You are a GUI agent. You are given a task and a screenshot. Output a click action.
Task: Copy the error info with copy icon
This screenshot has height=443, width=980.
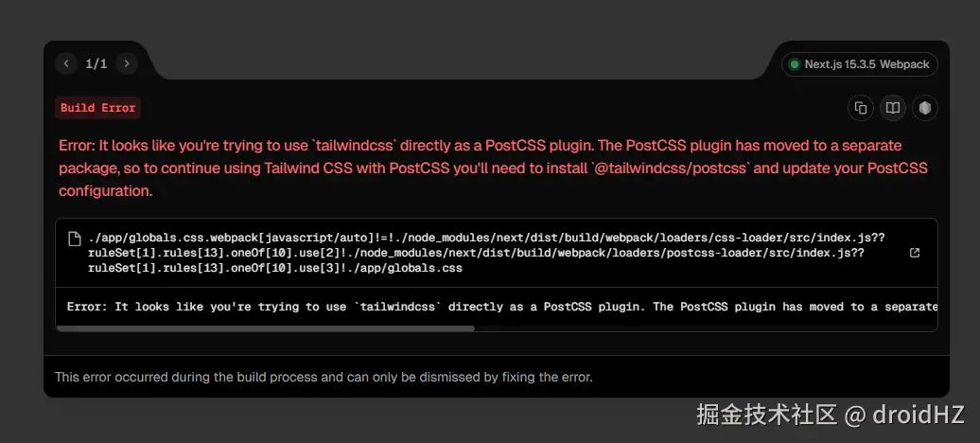[x=861, y=108]
